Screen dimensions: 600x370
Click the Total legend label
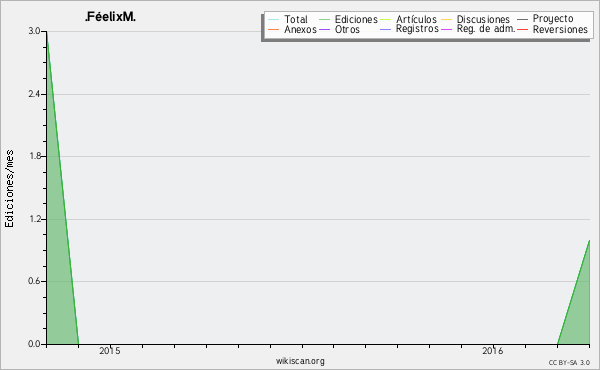coord(296,19)
